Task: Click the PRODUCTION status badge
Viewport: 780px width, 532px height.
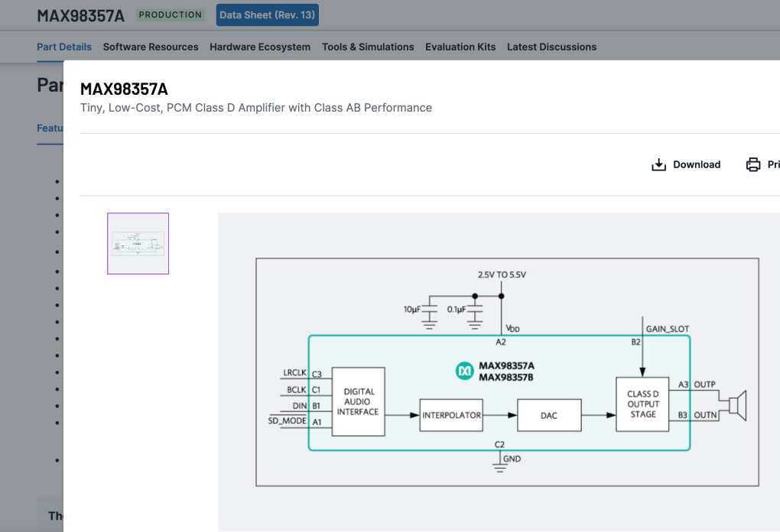Action: [x=171, y=15]
